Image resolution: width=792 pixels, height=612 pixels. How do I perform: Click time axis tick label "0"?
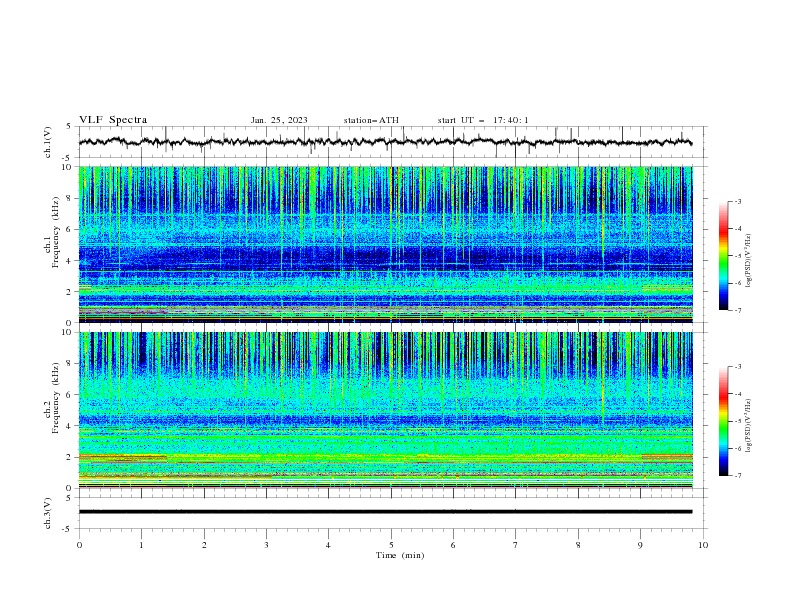pos(79,545)
